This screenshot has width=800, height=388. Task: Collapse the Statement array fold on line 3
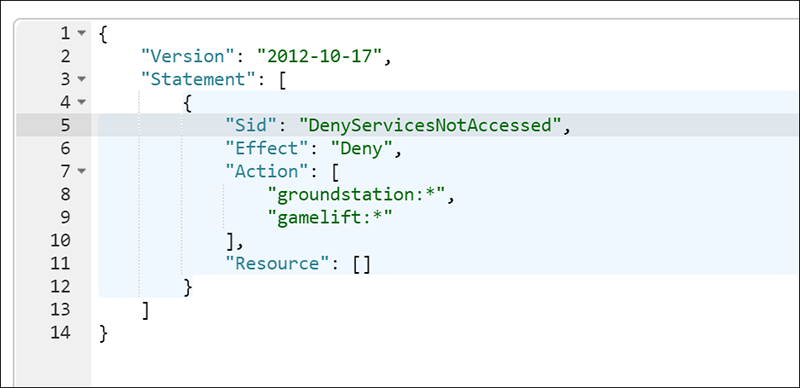coord(81,80)
